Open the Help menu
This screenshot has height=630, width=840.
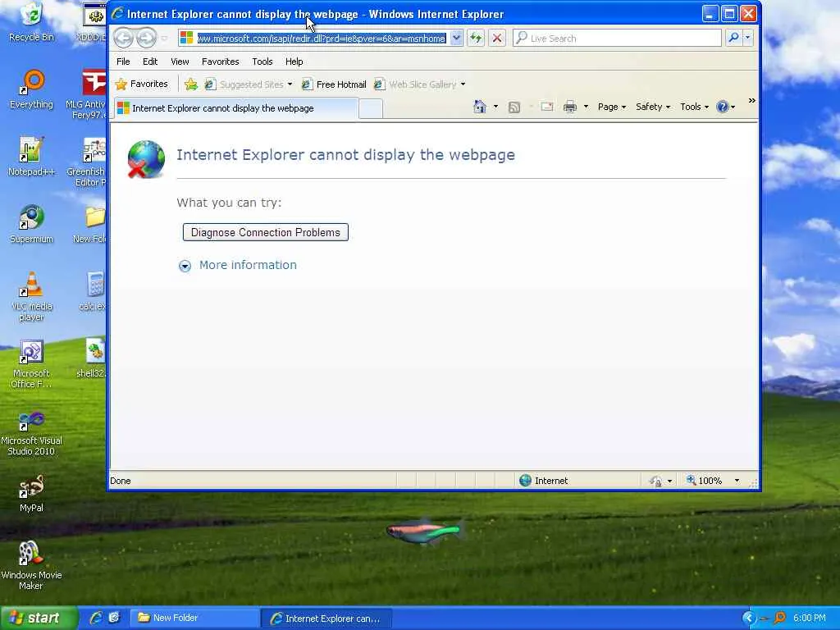(294, 62)
